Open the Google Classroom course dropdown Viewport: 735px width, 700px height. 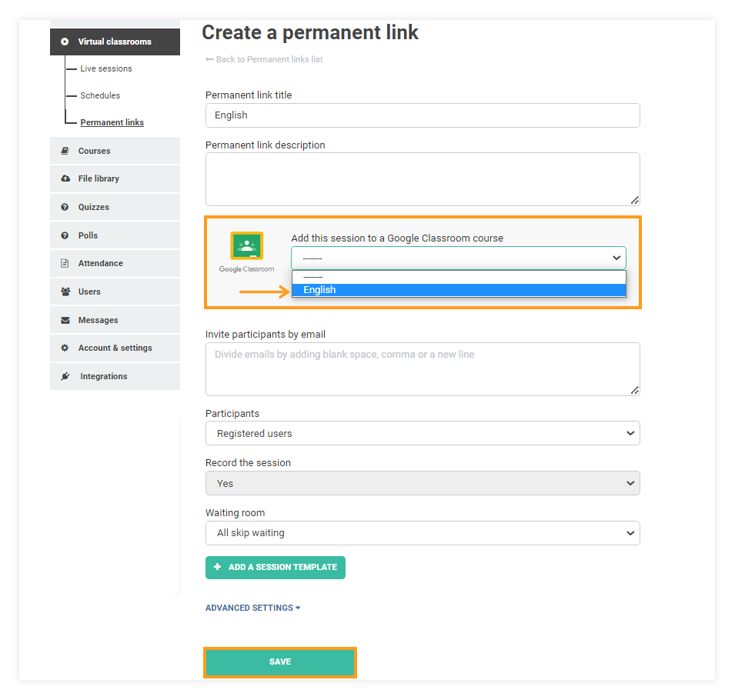(459, 258)
